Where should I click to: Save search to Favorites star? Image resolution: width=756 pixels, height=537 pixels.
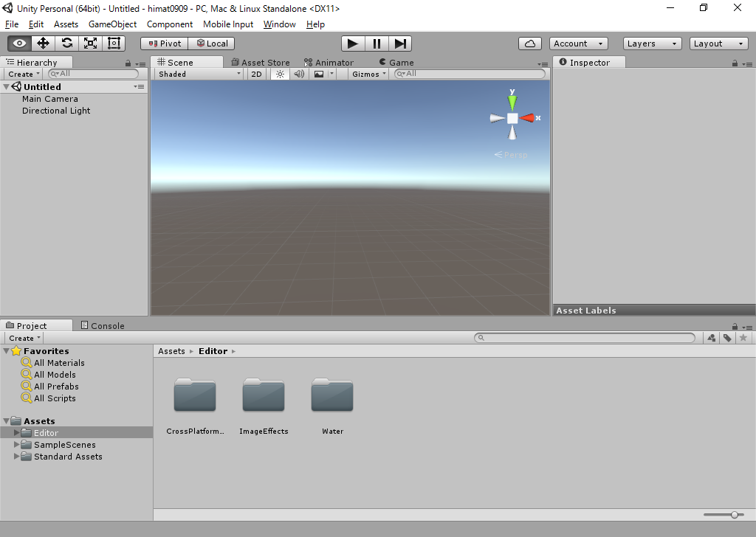tap(743, 338)
